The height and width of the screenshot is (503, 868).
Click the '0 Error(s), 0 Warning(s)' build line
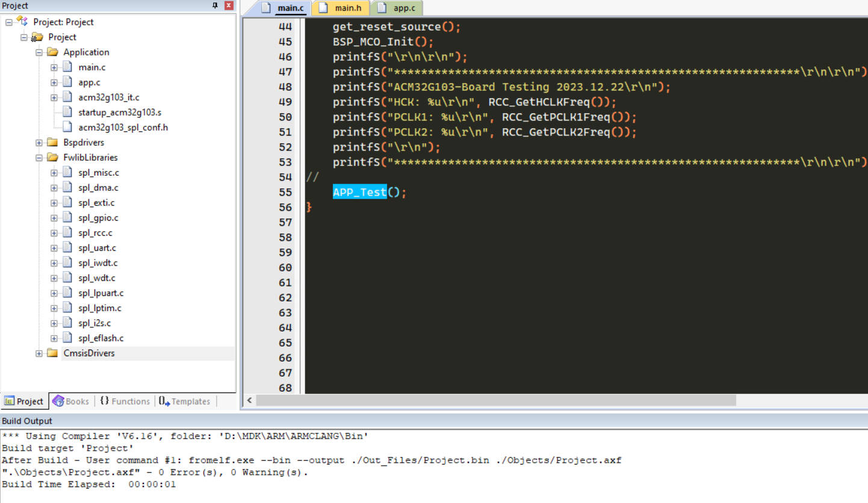(x=155, y=472)
